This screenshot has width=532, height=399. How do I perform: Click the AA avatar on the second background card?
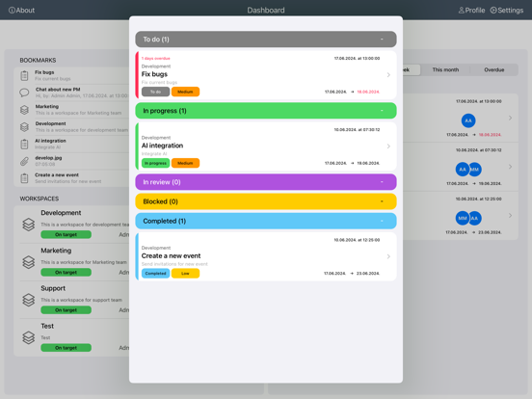[462, 170]
